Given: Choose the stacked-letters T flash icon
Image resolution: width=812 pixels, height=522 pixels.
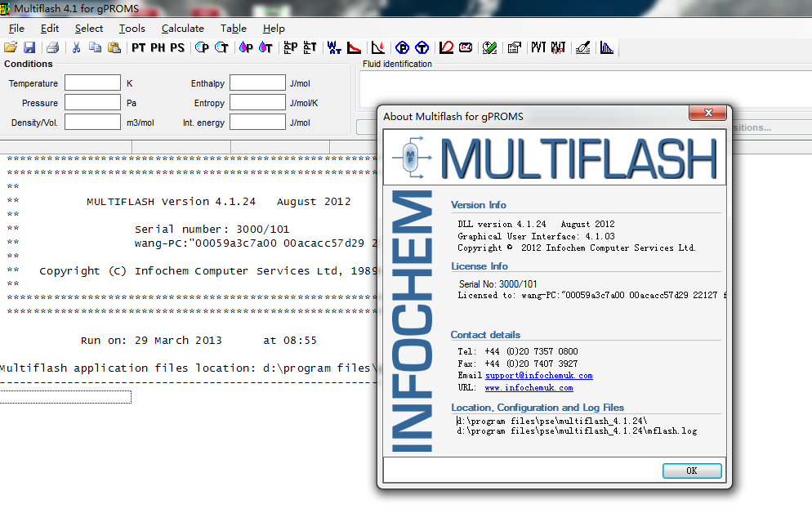Looking at the screenshot, I should 310,47.
